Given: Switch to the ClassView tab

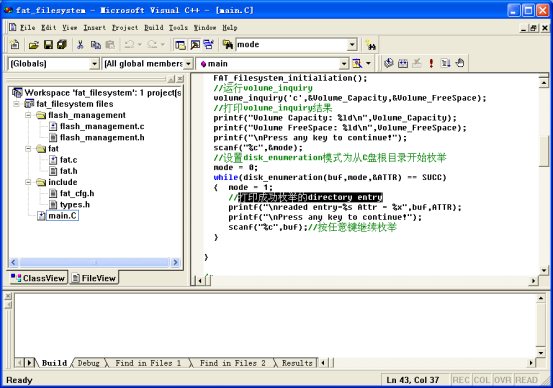Looking at the screenshot, I should (x=38, y=278).
